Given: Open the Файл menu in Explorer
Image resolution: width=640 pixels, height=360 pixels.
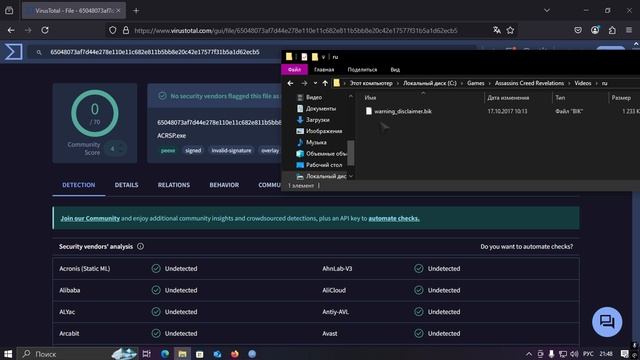Looking at the screenshot, I should pyautogui.click(x=294, y=69).
